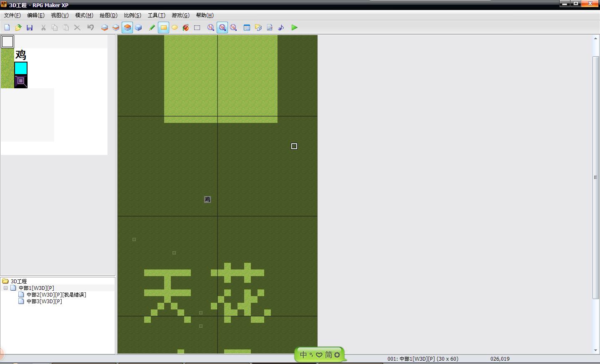The height and width of the screenshot is (364, 600).
Task: Set zoom scale to 1:1 magnifier
Action: tap(211, 27)
